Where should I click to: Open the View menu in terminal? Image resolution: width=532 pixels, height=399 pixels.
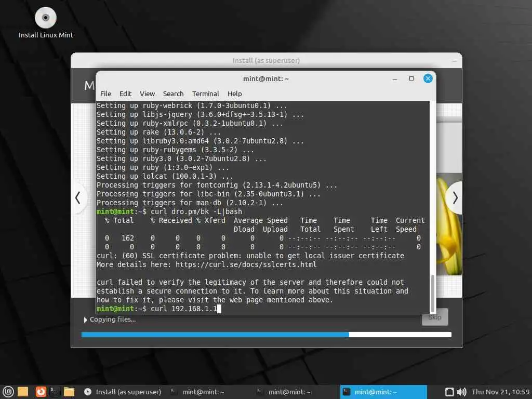point(147,94)
